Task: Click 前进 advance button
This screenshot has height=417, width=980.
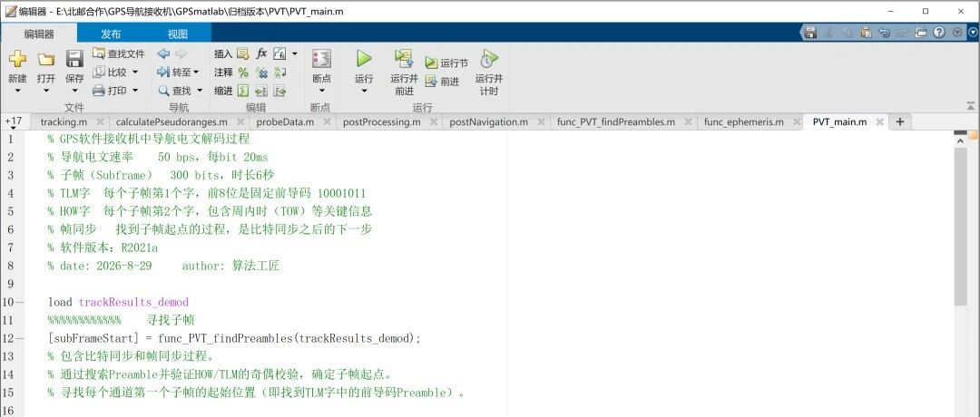Action: tap(442, 82)
